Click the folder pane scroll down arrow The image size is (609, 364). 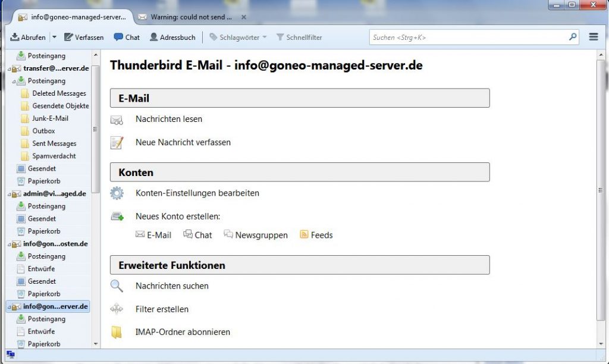(96, 344)
